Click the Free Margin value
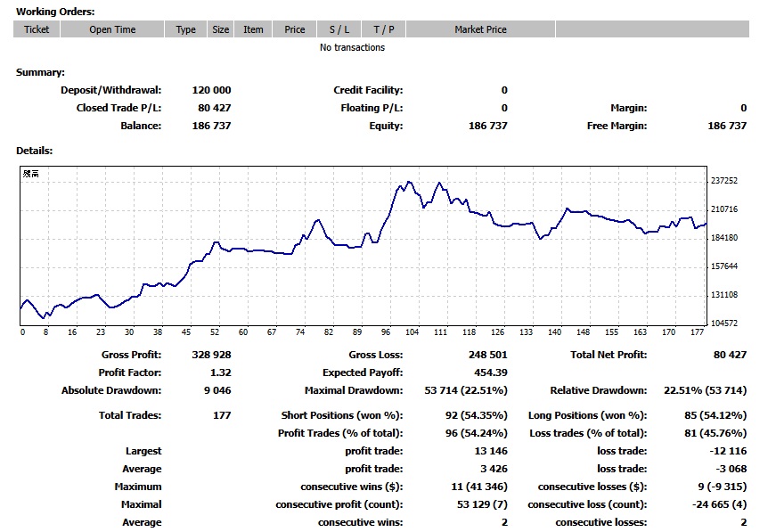 pos(727,126)
